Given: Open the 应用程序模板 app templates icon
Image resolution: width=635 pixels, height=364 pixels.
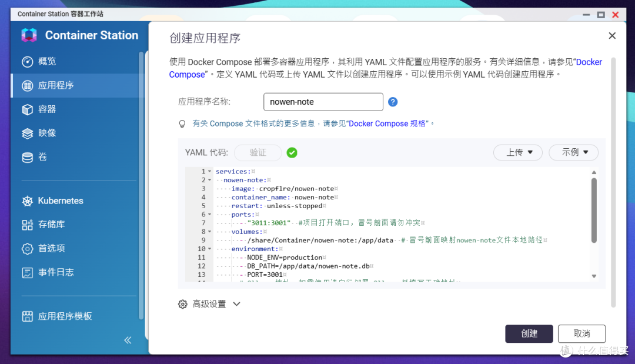Looking at the screenshot, I should [x=27, y=316].
